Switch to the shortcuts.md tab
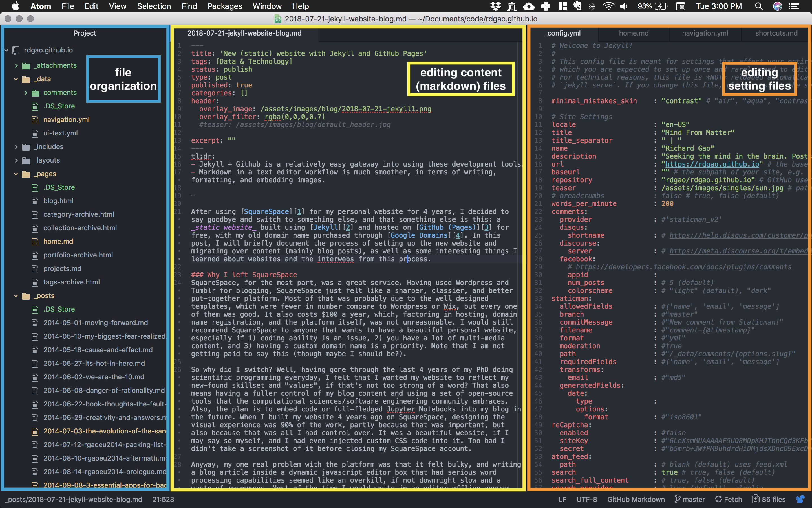The image size is (812, 508). click(x=776, y=33)
